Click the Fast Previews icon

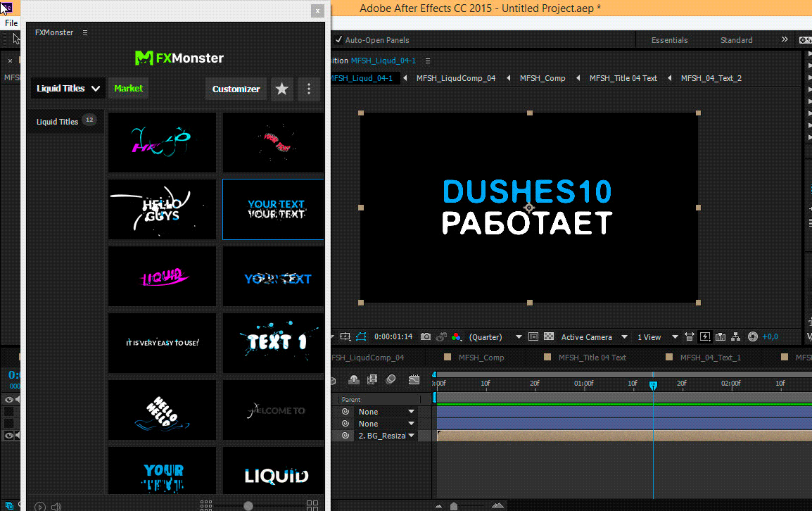click(x=705, y=337)
